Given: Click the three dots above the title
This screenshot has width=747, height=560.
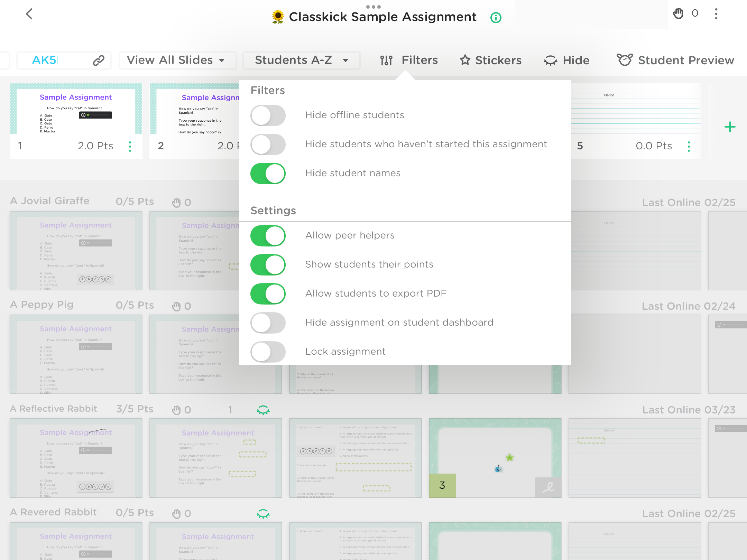Looking at the screenshot, I should (x=373, y=7).
